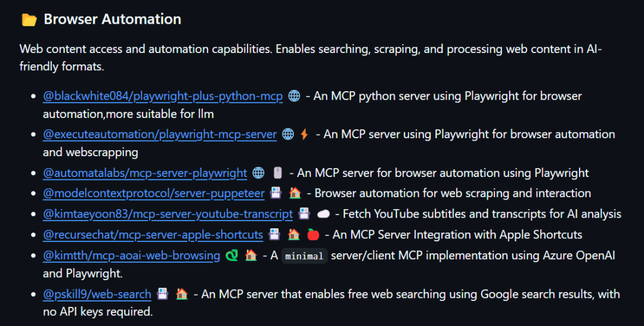Click the red apple icon after apple-shortcuts link
The height and width of the screenshot is (326, 644).
313,235
